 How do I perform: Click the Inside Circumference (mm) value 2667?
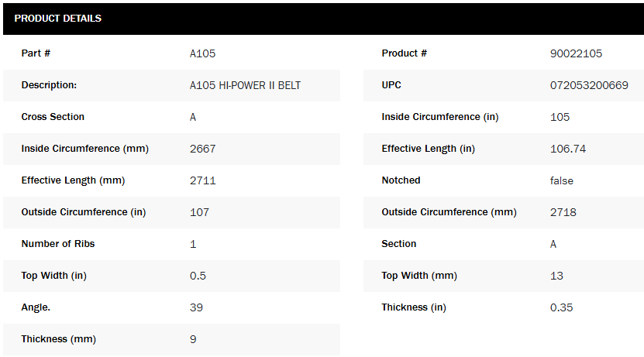(203, 149)
